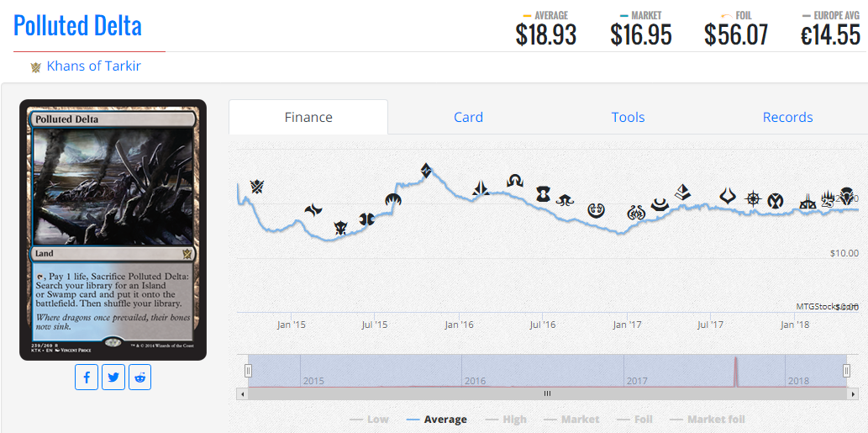868x433 pixels.
Task: Click the Aether Revolt set symbol
Action: tap(635, 212)
